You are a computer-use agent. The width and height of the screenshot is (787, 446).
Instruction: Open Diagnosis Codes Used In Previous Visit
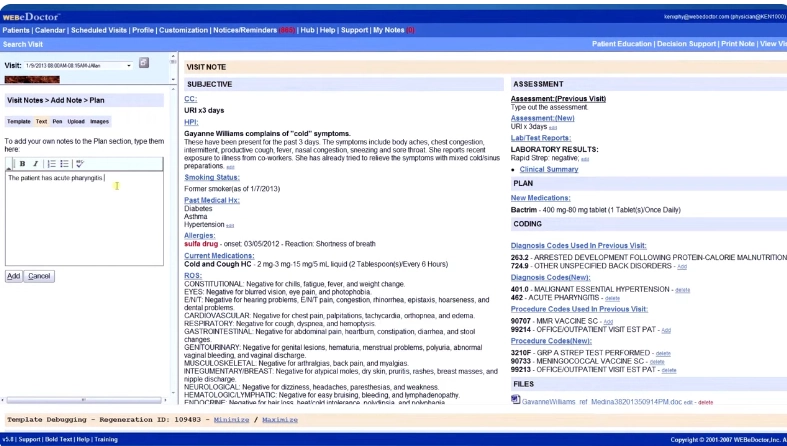tap(579, 245)
